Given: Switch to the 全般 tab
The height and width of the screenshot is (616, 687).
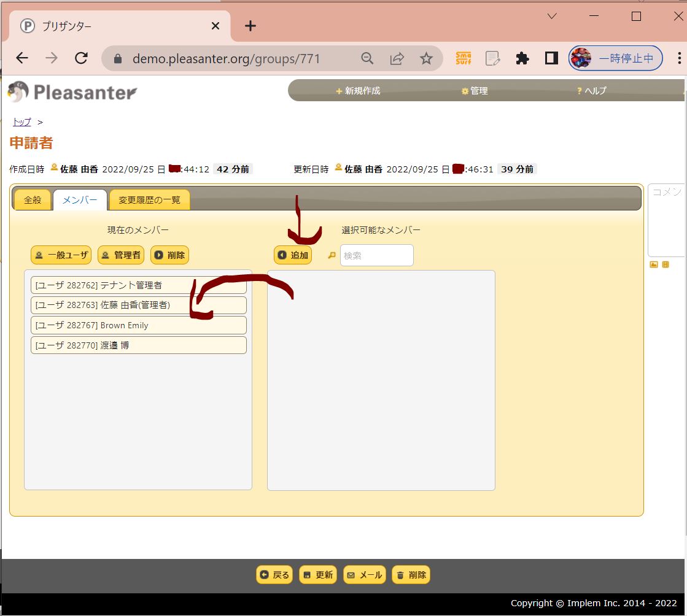Looking at the screenshot, I should click(33, 200).
